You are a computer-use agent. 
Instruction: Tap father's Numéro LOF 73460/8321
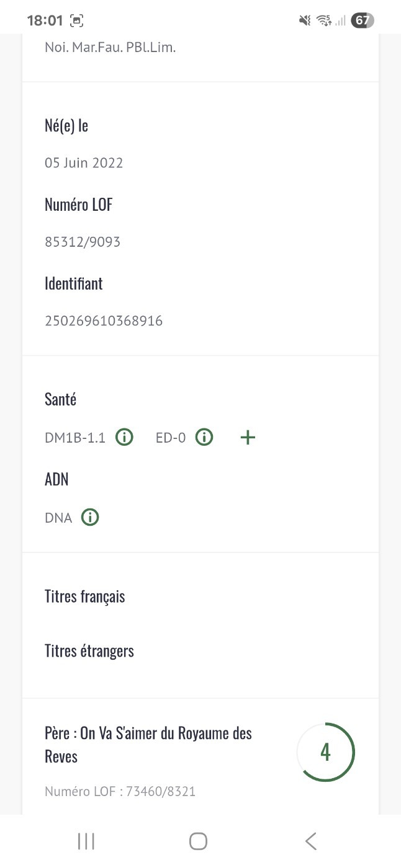[120, 791]
